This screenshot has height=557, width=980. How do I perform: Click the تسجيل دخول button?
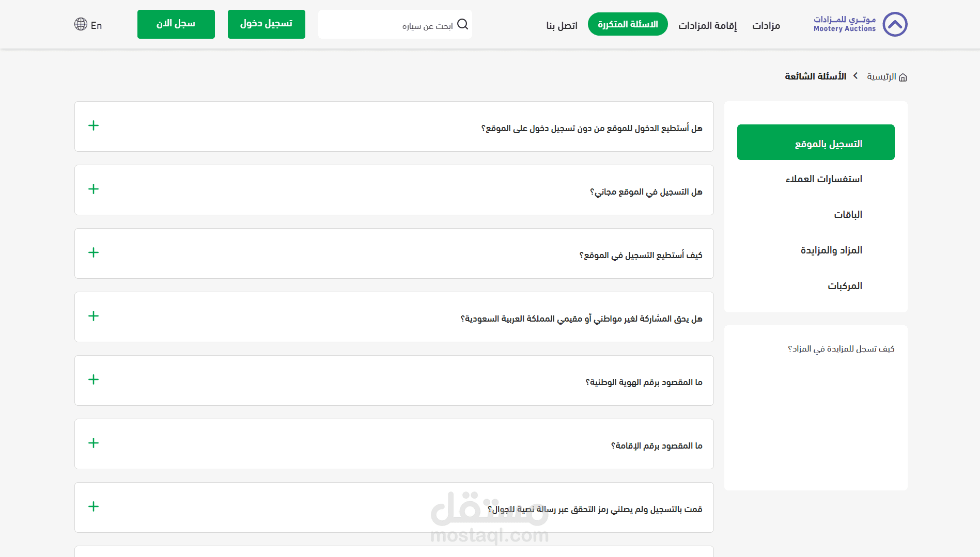[x=267, y=24]
